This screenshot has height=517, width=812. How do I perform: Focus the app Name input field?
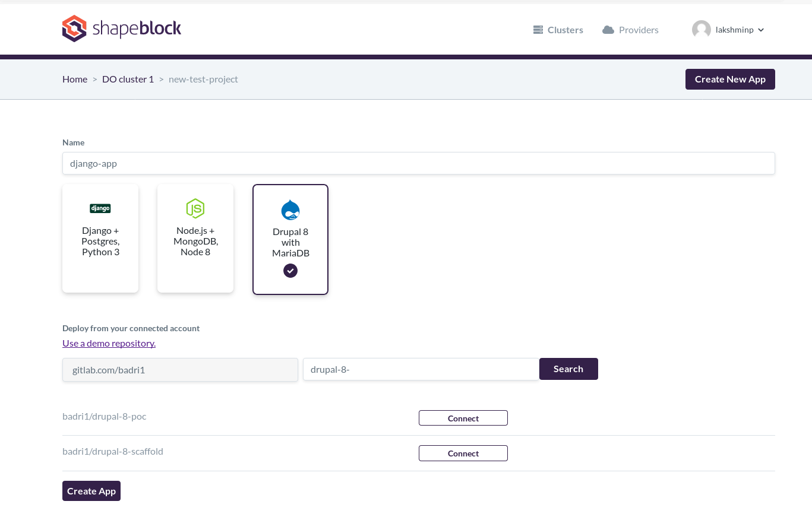tap(418, 163)
